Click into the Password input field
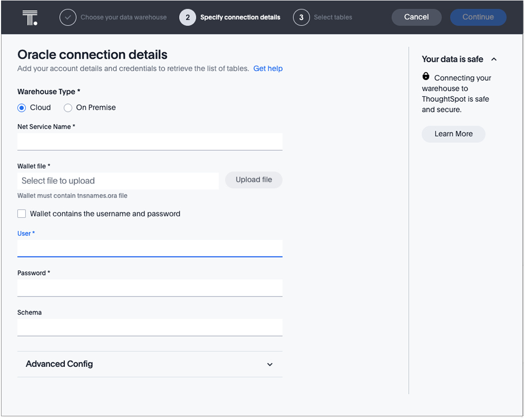This screenshot has height=420, width=525. tap(149, 288)
